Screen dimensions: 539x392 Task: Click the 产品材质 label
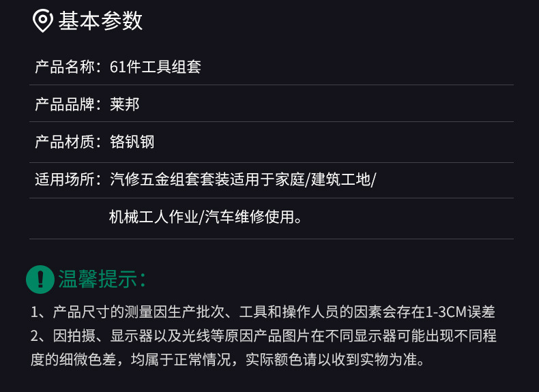[x=67, y=142]
